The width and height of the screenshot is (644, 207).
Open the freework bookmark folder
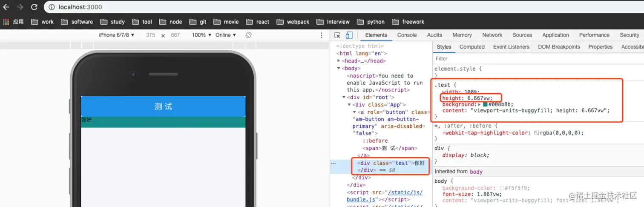[408, 22]
